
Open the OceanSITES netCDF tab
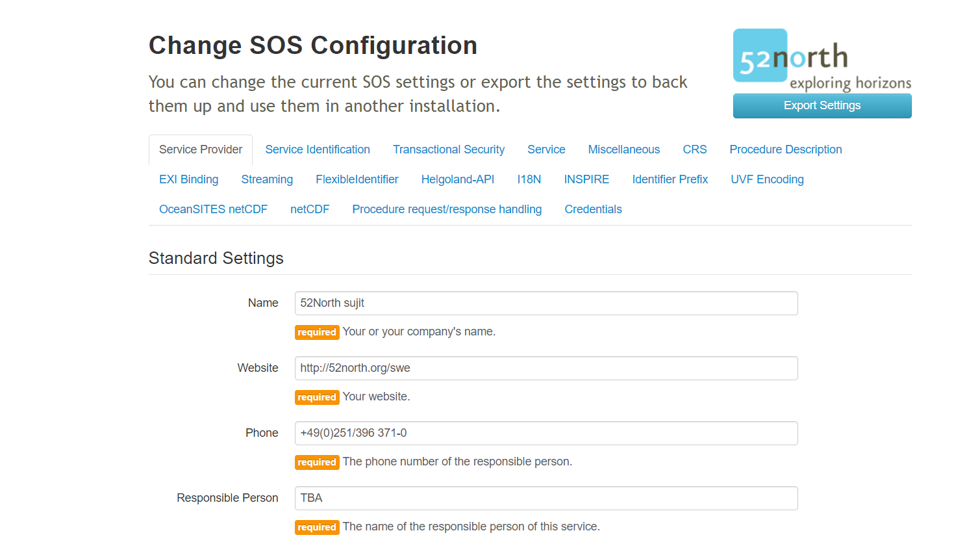(213, 209)
